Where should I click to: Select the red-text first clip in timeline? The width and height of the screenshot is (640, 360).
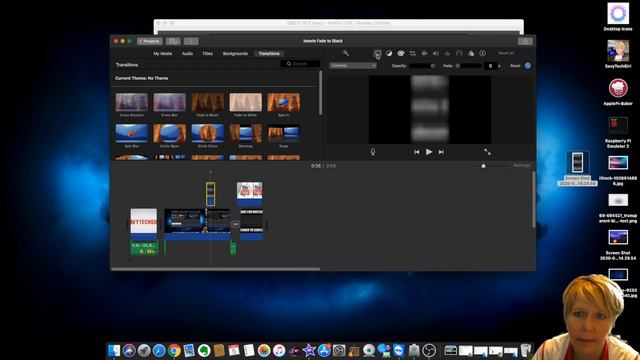[x=144, y=224]
